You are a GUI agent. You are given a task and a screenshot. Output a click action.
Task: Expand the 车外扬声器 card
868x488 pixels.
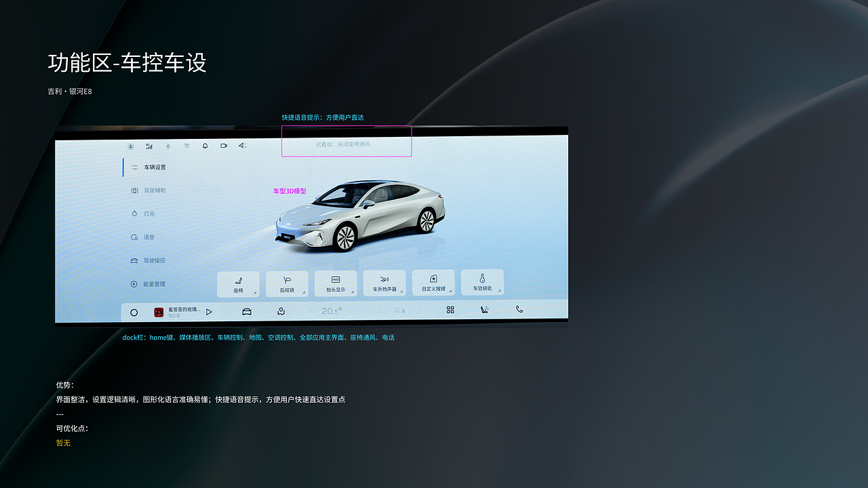tap(384, 283)
